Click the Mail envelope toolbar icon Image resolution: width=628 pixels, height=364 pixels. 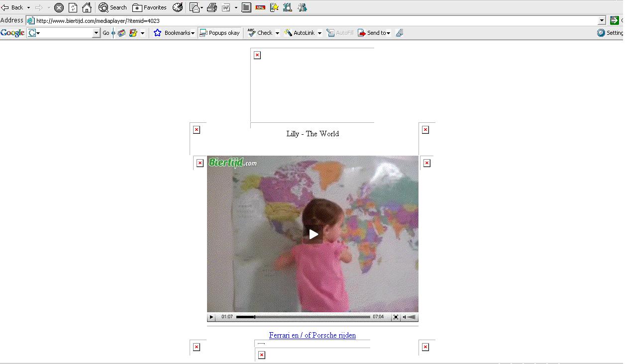(195, 7)
